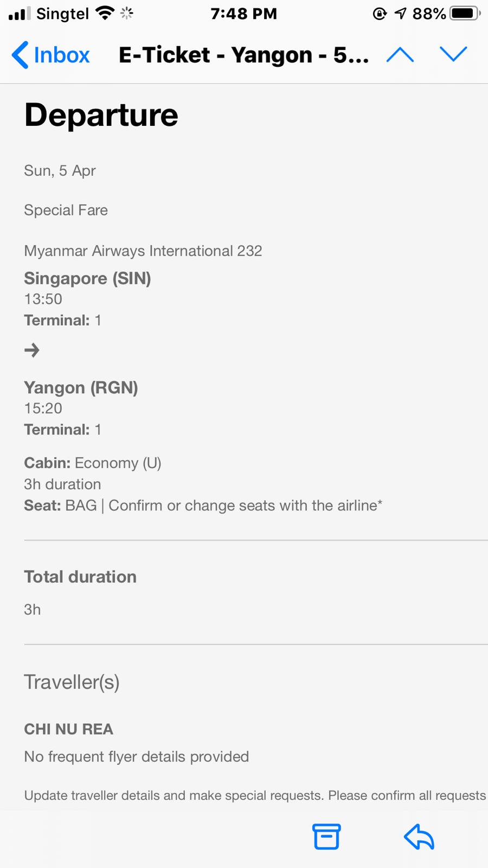
Task: Archive this email using the box icon
Action: pyautogui.click(x=326, y=837)
